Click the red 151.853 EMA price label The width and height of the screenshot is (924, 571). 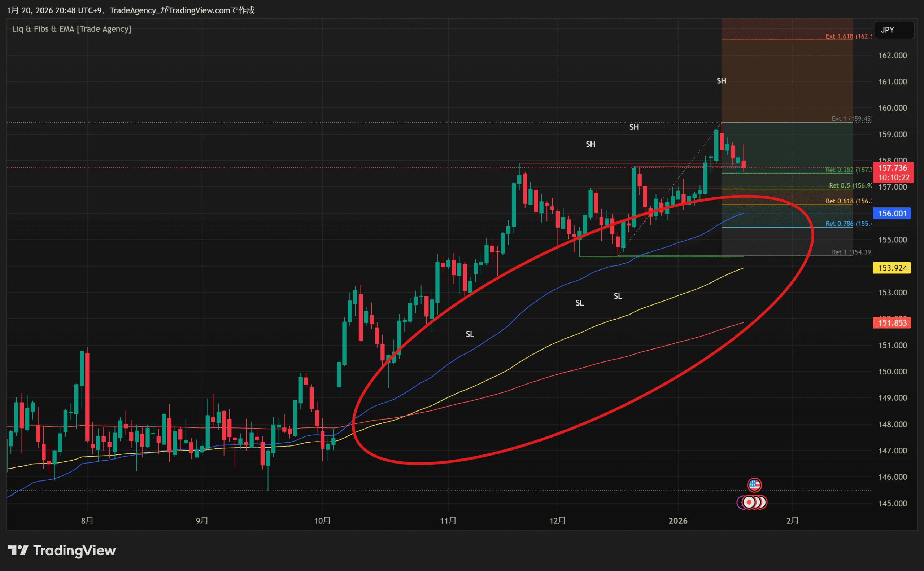coord(892,323)
